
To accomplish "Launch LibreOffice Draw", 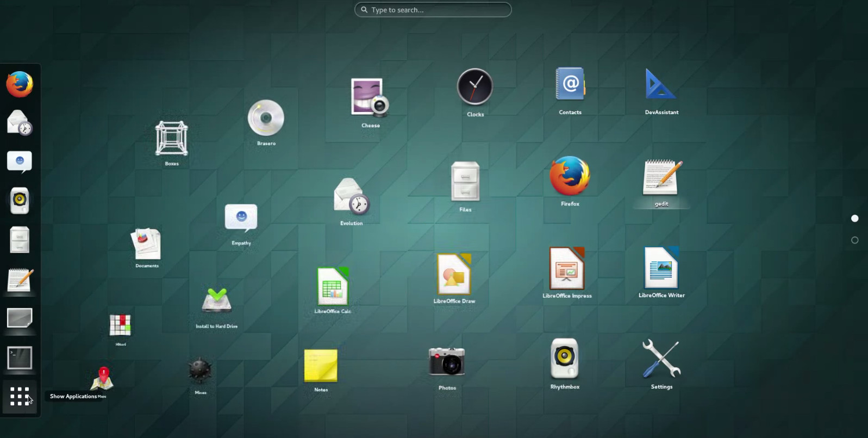I will coord(454,274).
